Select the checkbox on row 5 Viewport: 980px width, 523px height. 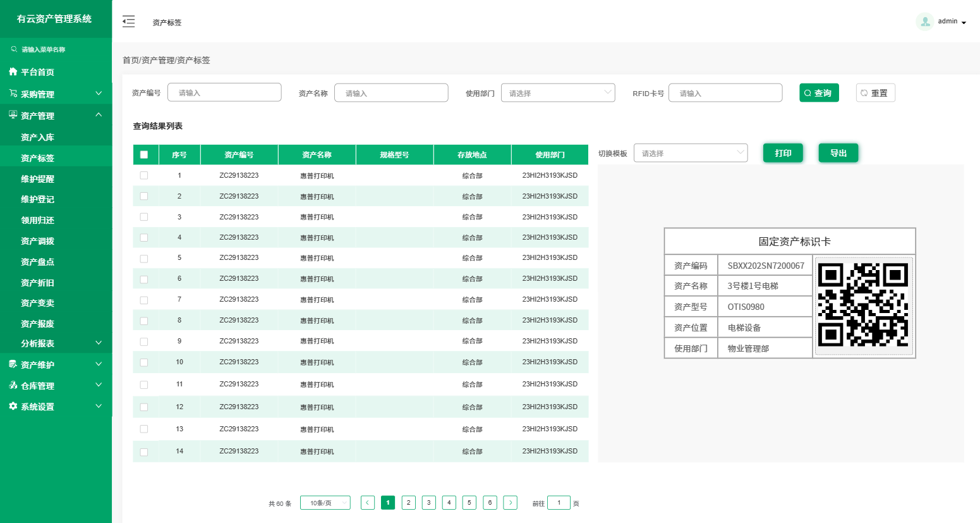(x=144, y=259)
